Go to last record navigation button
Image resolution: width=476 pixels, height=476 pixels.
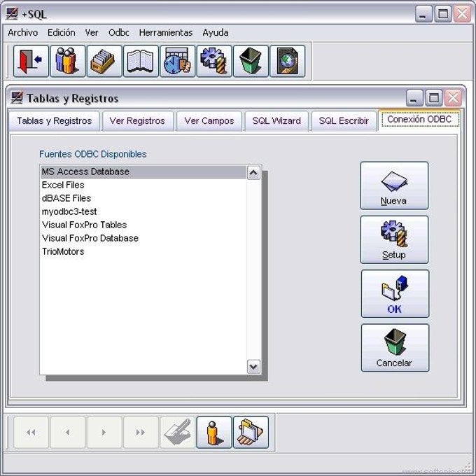(x=141, y=433)
